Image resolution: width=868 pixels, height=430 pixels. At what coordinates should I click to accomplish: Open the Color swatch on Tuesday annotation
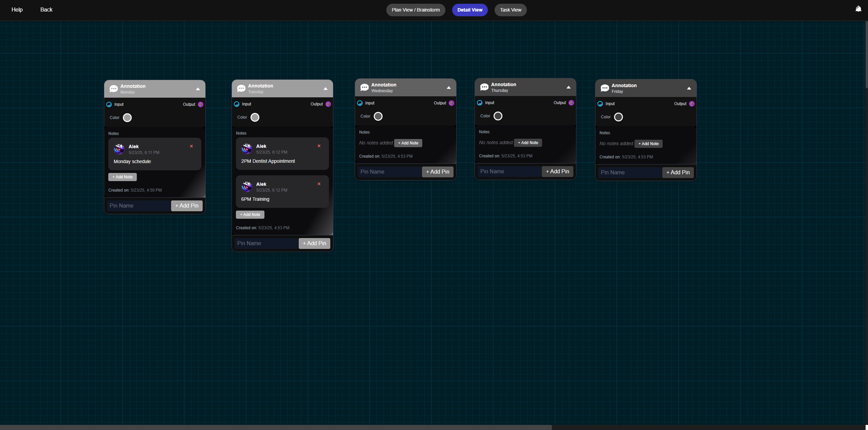pyautogui.click(x=255, y=117)
